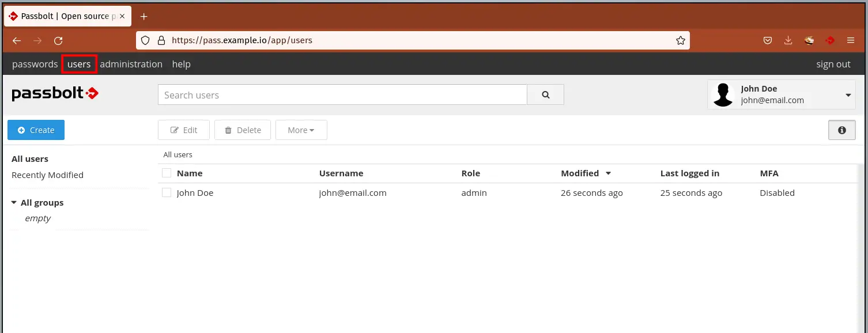Go to the passwords menu item
The height and width of the screenshot is (333, 868).
click(35, 64)
